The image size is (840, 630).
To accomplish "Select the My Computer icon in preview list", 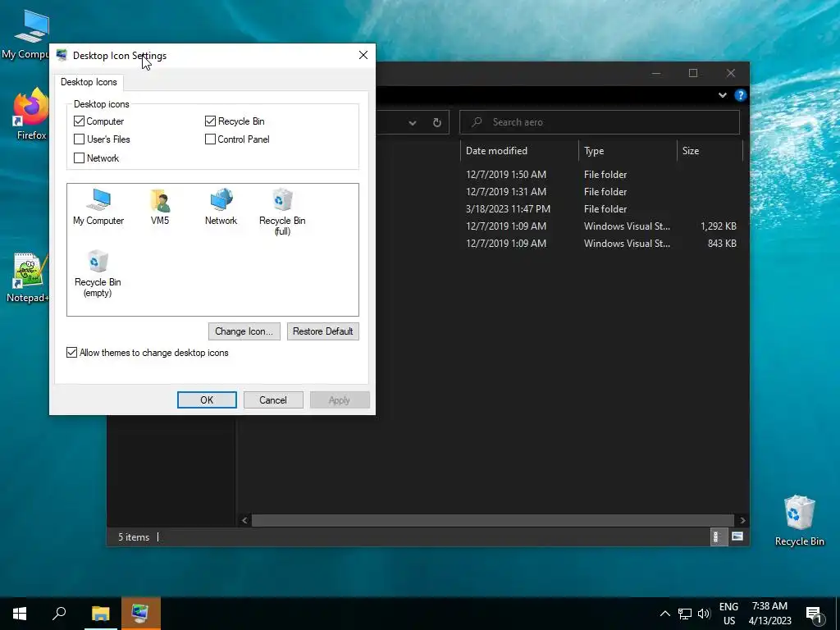I will pyautogui.click(x=98, y=207).
